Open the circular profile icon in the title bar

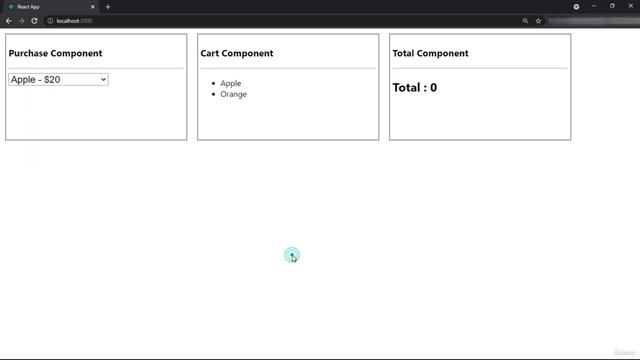tap(576, 7)
